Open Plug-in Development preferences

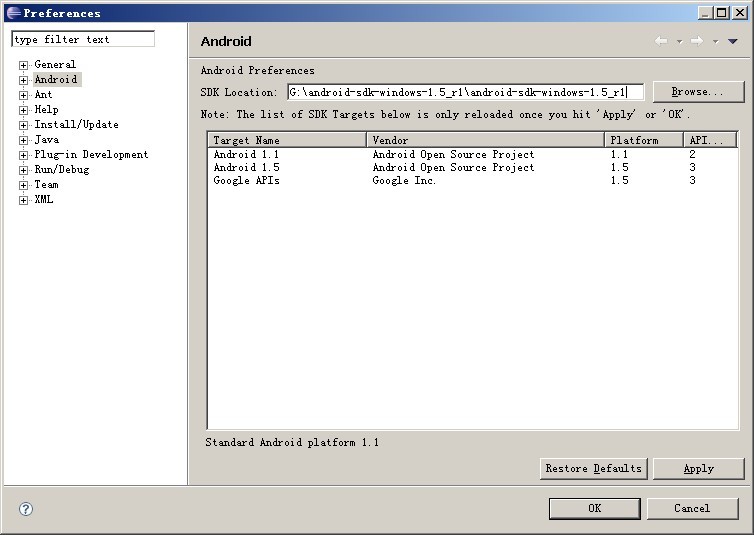click(x=91, y=154)
